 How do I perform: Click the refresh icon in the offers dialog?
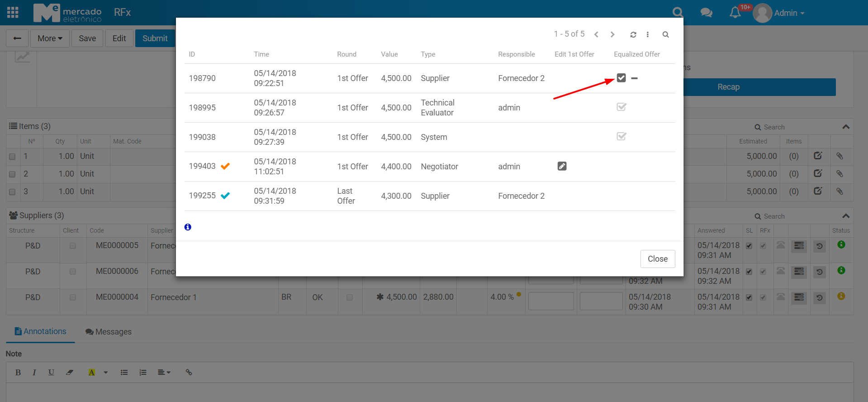633,35
